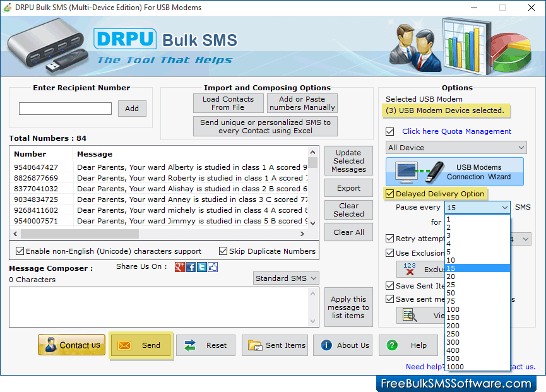Click the Add recipient button
546x392 pixels.
(x=132, y=109)
